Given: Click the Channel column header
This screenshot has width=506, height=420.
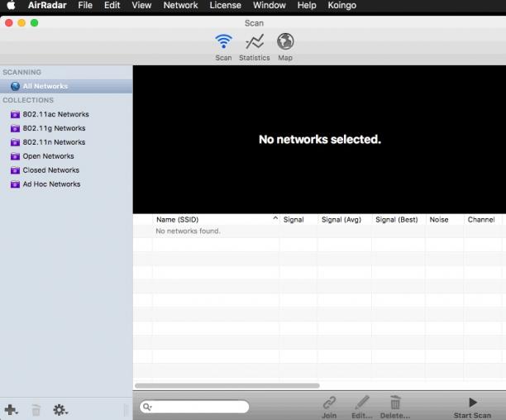Looking at the screenshot, I should click(483, 220).
